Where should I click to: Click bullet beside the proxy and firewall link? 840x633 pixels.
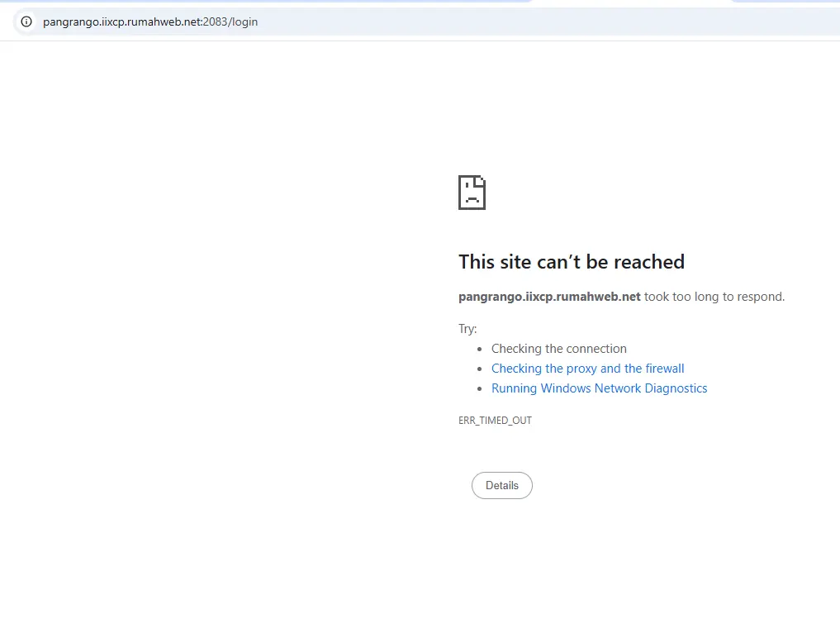click(479, 369)
